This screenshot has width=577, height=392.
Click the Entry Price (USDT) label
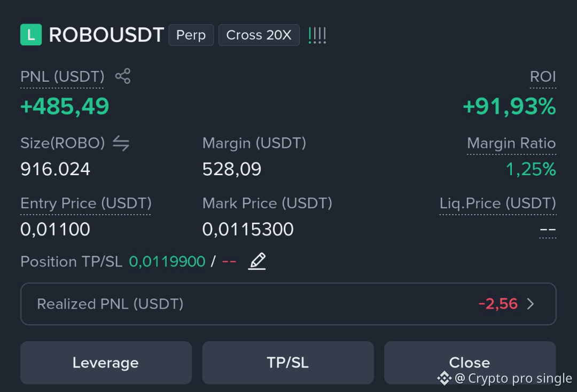point(85,203)
